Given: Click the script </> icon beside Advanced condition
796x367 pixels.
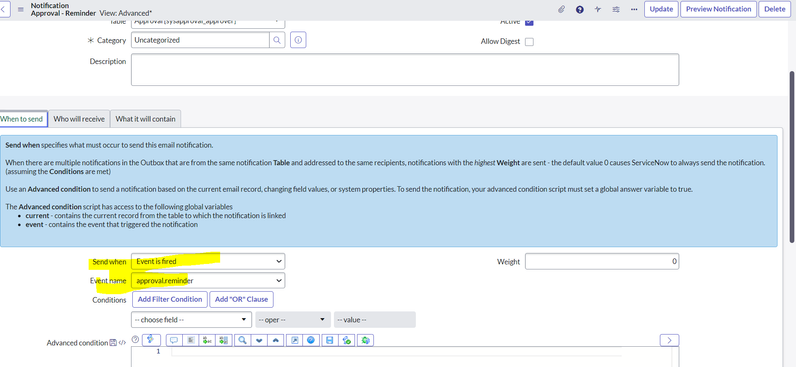Looking at the screenshot, I should 122,343.
